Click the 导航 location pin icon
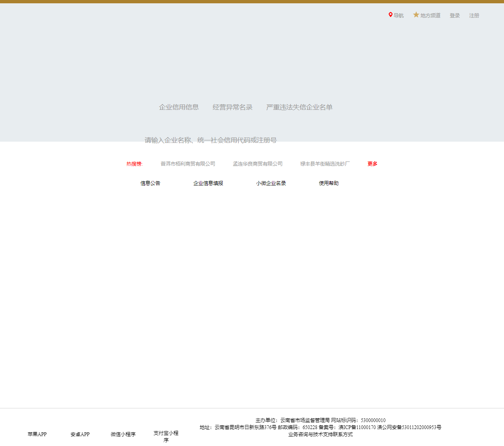This screenshot has width=504, height=446. [x=391, y=15]
